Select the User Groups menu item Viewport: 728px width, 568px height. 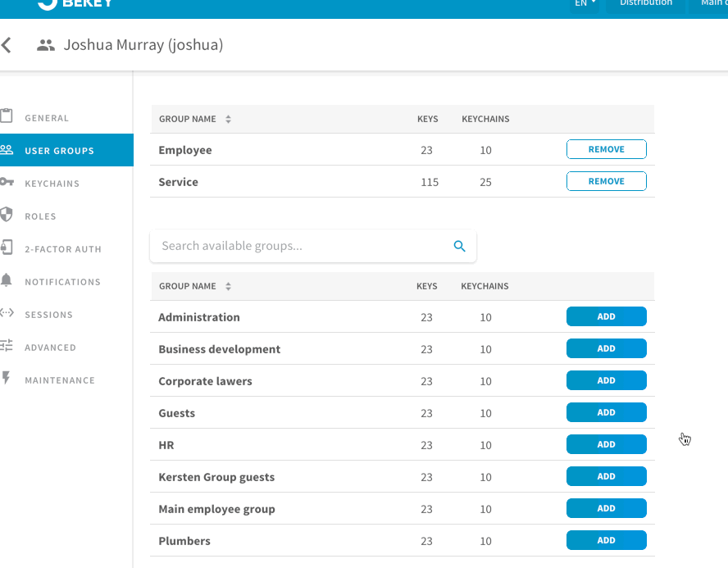(x=66, y=150)
